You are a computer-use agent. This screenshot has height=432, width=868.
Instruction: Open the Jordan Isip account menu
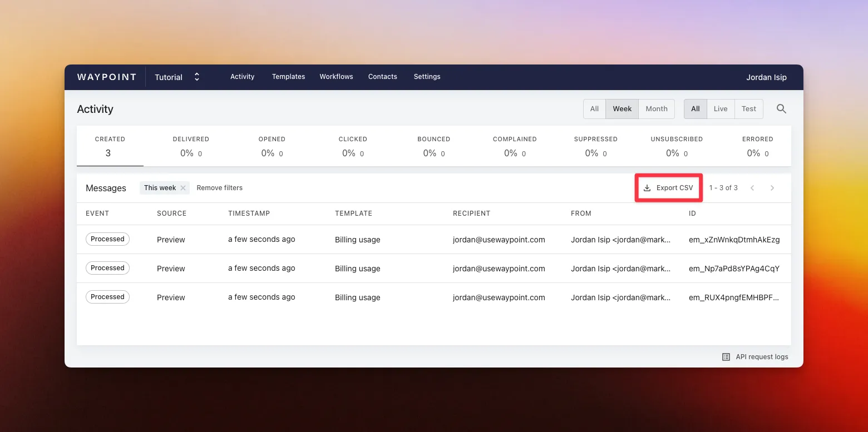point(766,77)
